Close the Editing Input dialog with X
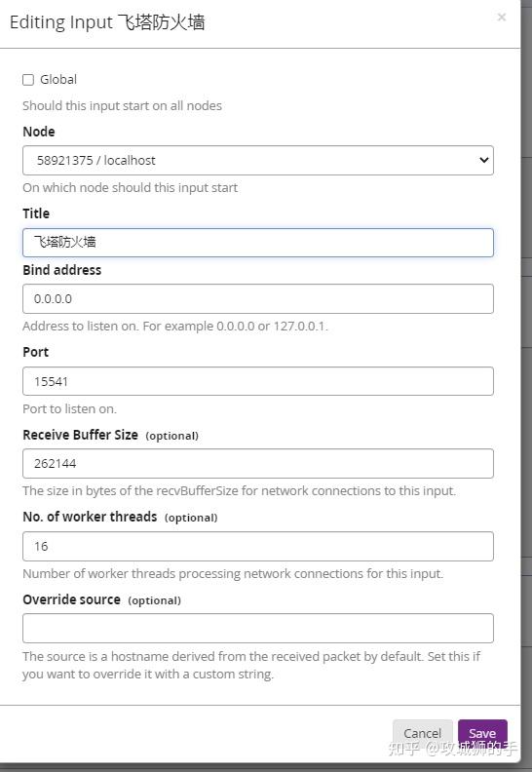Viewport: 532px width, 772px height. [502, 18]
